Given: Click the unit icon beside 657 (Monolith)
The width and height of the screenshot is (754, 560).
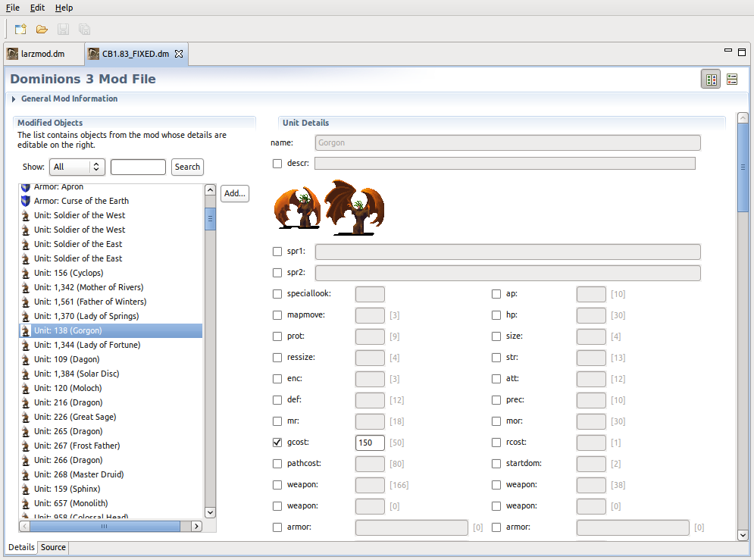Looking at the screenshot, I should pyautogui.click(x=26, y=504).
